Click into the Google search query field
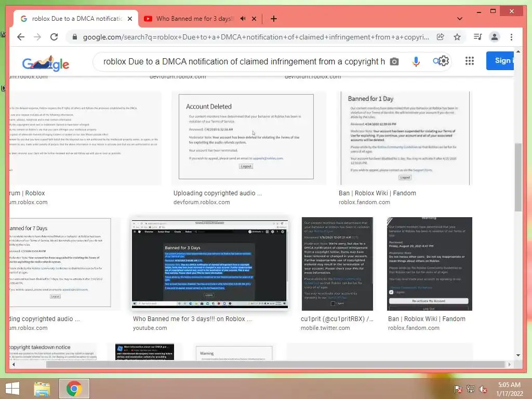The height and width of the screenshot is (399, 532). [x=244, y=62]
